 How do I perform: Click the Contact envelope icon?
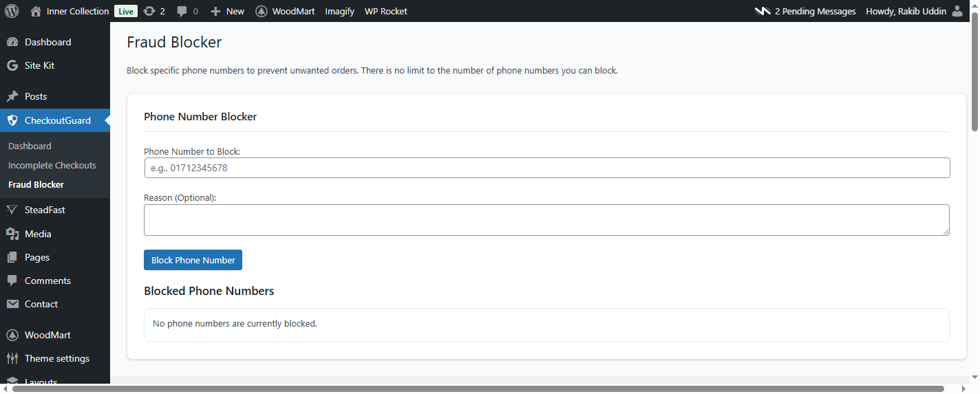(12, 304)
